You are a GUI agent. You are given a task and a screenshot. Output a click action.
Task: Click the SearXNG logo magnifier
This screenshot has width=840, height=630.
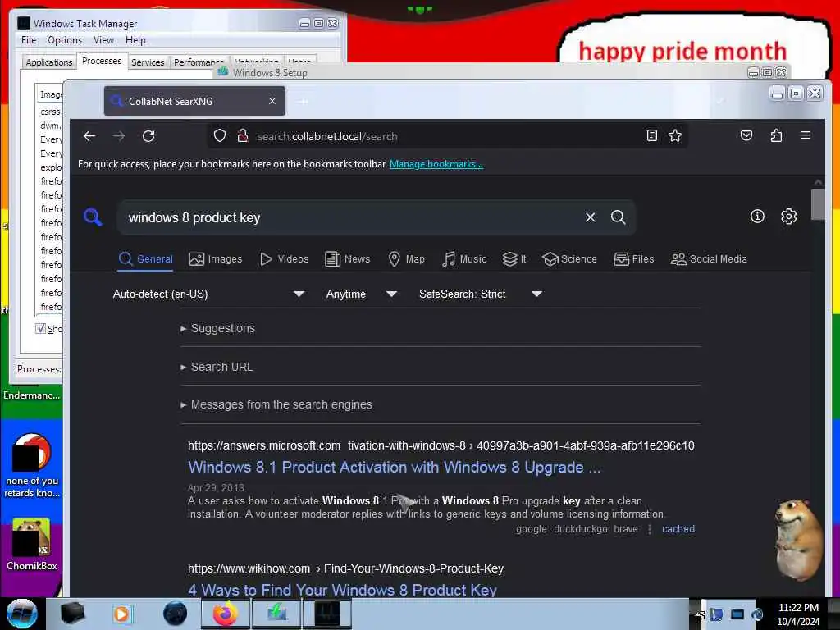(x=93, y=217)
